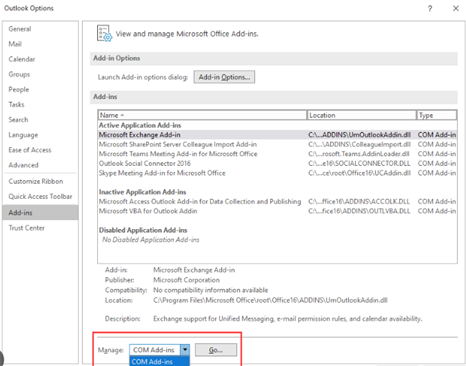
Task: Click the Disabled Application Add-ins heading
Action: [143, 230]
